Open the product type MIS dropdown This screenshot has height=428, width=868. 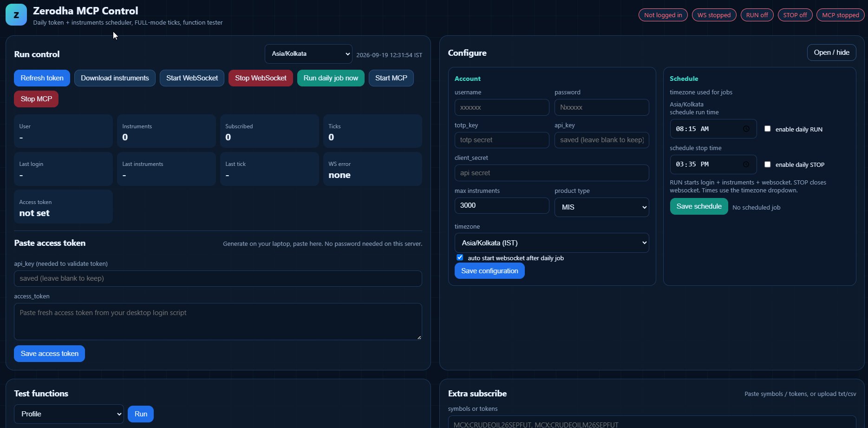[601, 207]
